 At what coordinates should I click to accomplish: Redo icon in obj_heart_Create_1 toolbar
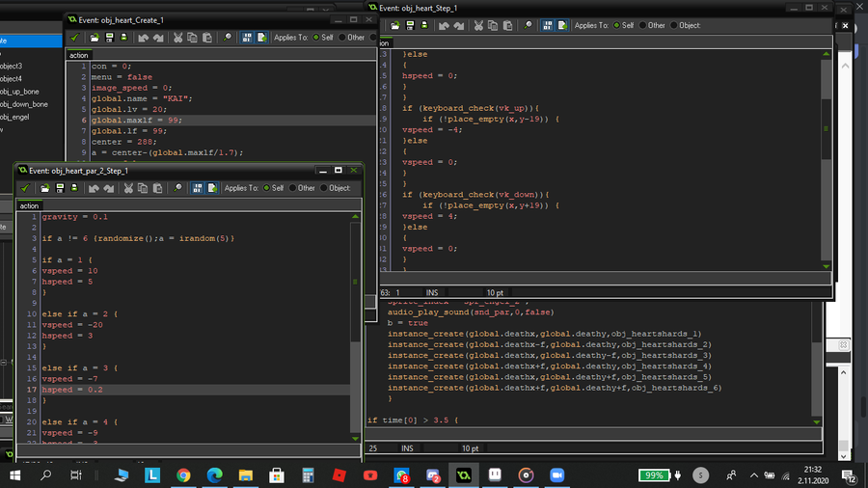(x=158, y=38)
